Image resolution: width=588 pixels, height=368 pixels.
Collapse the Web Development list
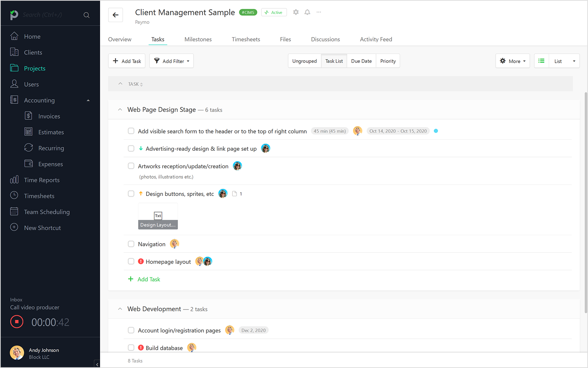(120, 309)
